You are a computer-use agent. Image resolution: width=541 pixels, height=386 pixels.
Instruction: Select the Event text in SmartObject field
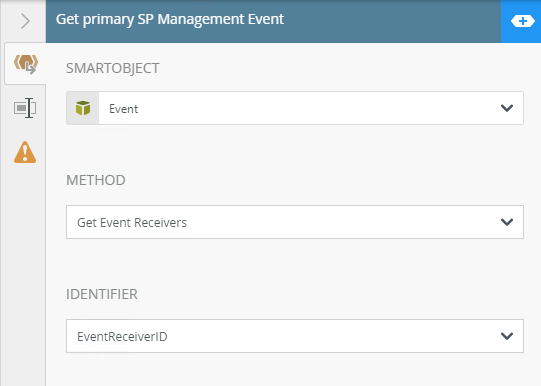(x=124, y=109)
